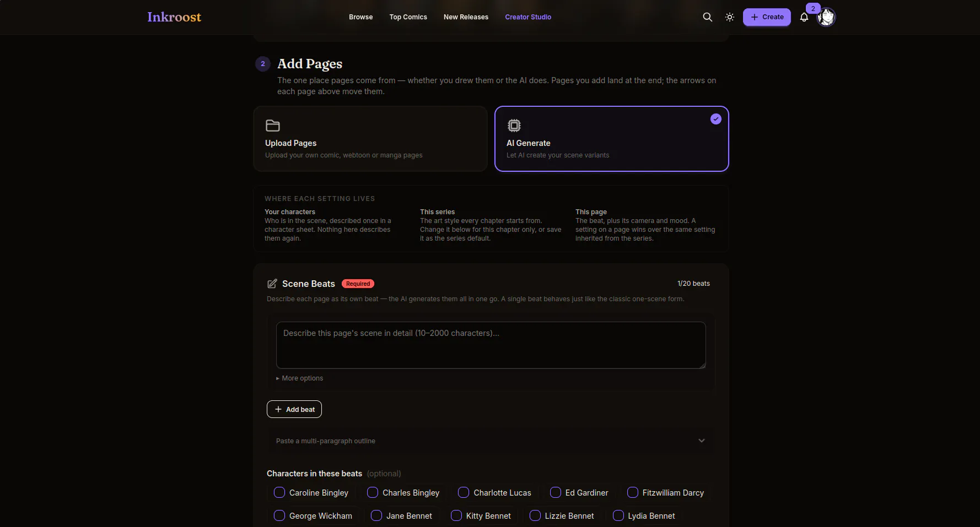Check Charlotte Lucas character
Image resolution: width=980 pixels, height=527 pixels.
tap(464, 492)
